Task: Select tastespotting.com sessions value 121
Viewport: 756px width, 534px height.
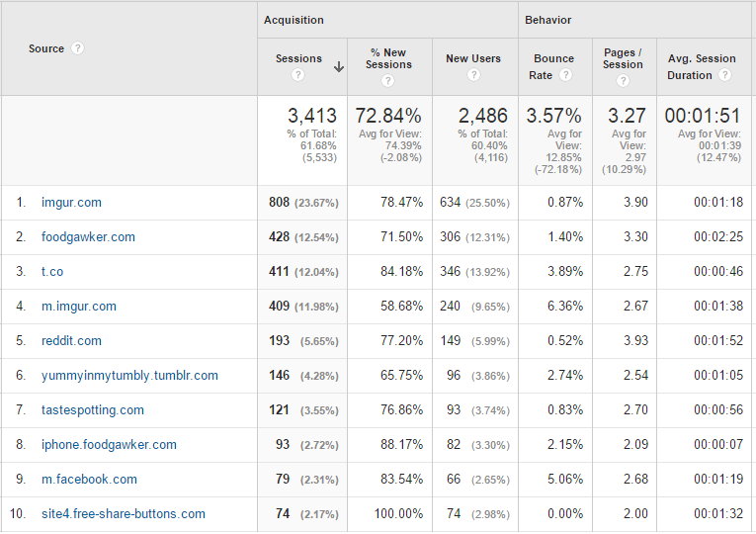Action: tap(279, 410)
